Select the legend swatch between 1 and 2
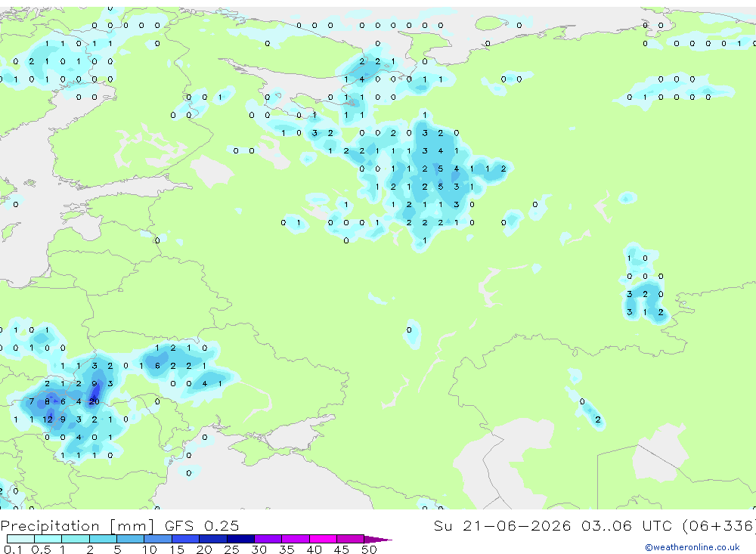 75,539
